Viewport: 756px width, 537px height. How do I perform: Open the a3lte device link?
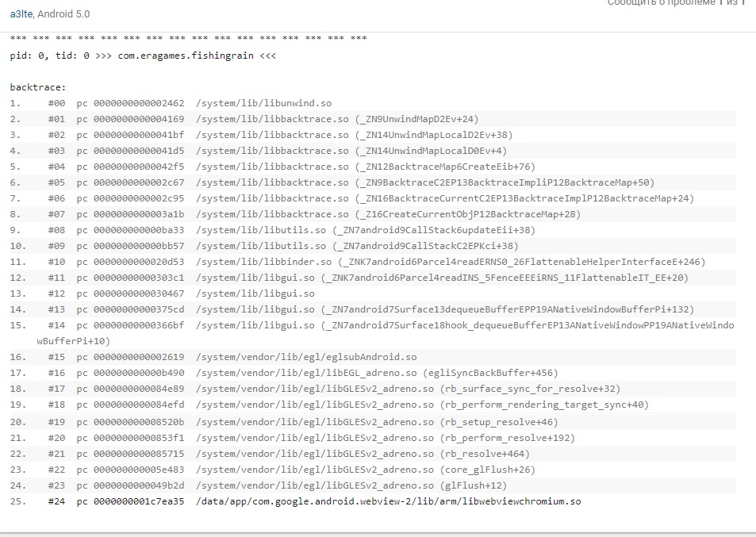(21, 14)
